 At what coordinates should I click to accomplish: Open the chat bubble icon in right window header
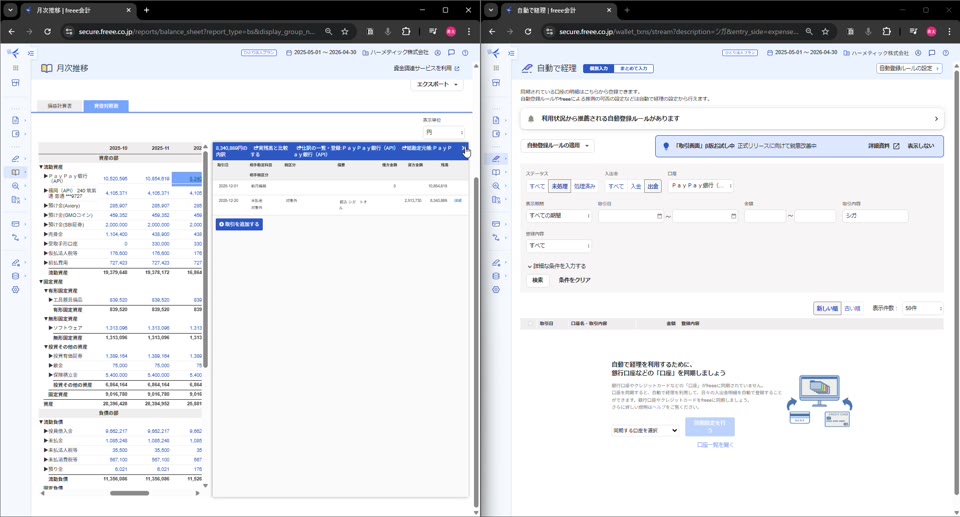[932, 53]
